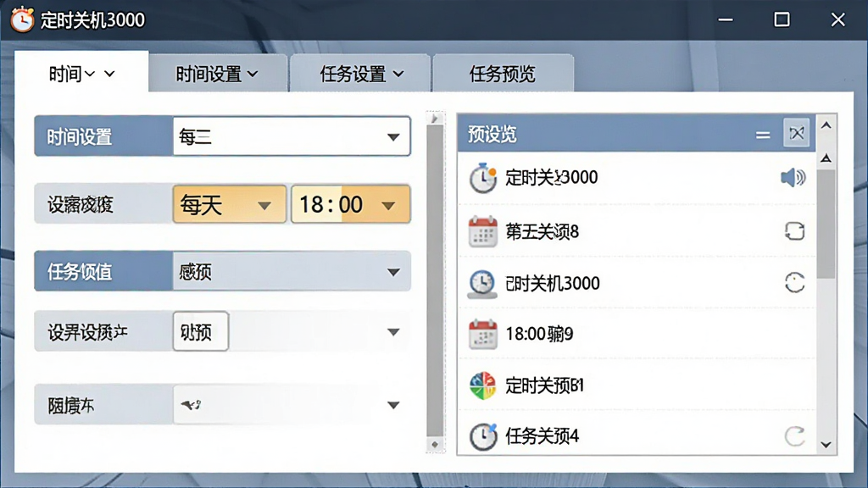Viewport: 868px width, 488px height.
Task: Click the middle vertical scrollbar track
Action: pos(435,281)
